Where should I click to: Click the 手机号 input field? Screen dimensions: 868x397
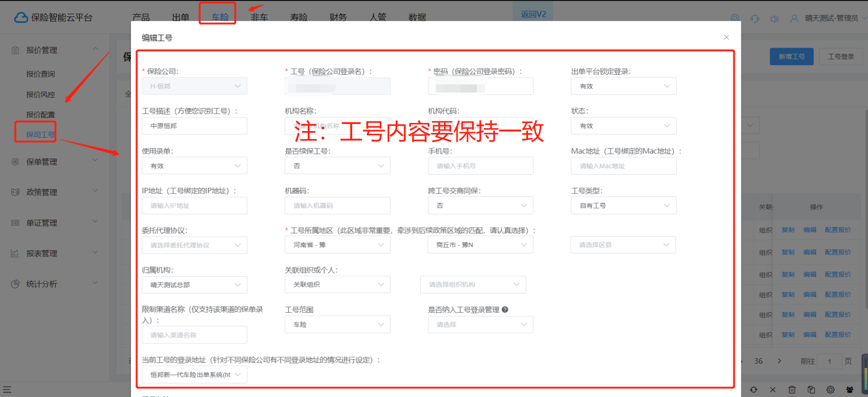[481, 166]
